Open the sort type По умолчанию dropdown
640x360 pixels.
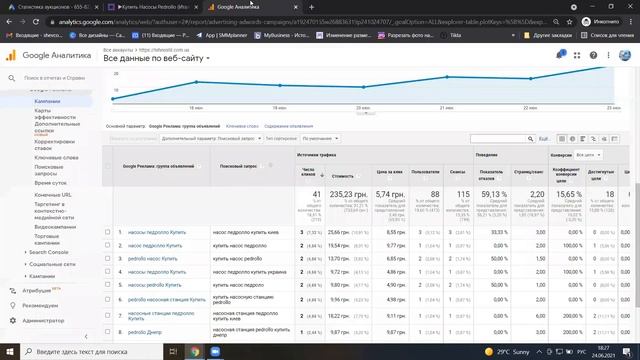click(x=320, y=139)
